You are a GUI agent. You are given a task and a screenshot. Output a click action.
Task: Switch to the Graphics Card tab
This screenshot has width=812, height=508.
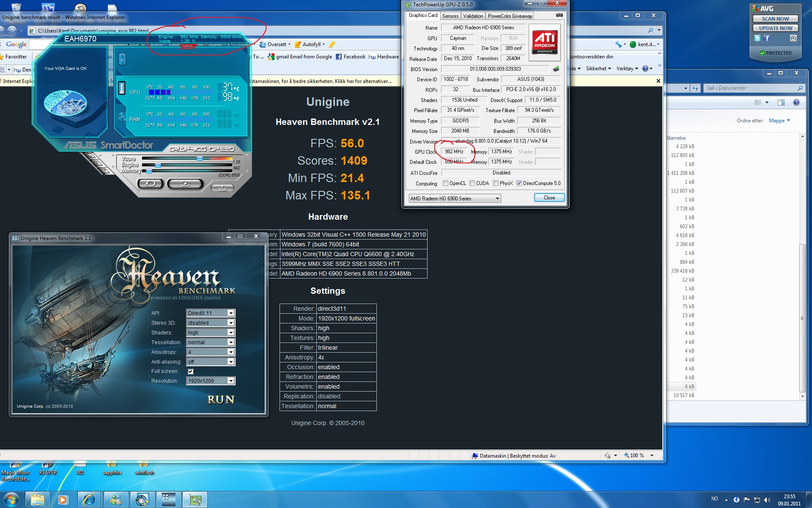coord(423,15)
